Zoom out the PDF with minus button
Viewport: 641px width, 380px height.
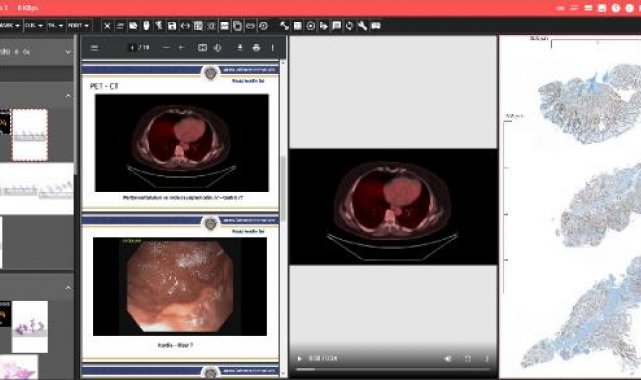(x=166, y=48)
